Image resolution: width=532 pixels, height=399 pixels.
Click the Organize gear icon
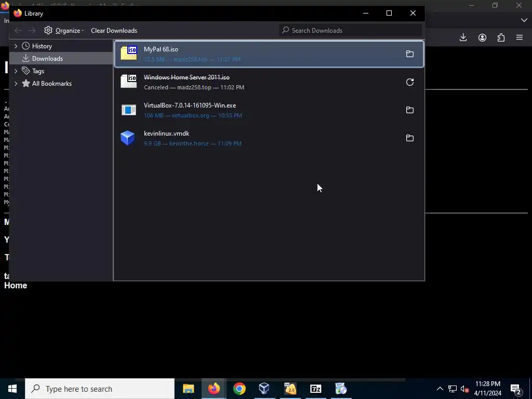coord(48,30)
